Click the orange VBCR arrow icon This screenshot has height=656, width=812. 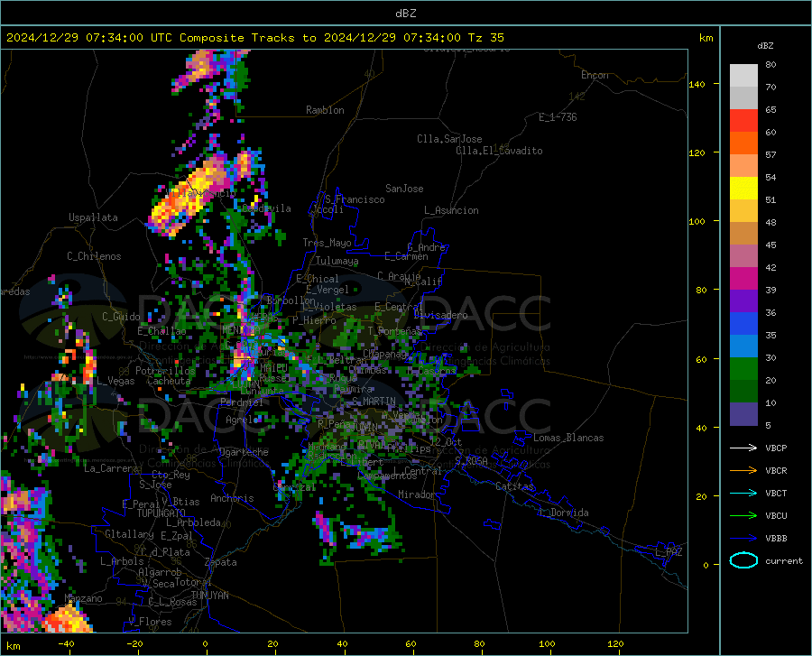tap(743, 470)
